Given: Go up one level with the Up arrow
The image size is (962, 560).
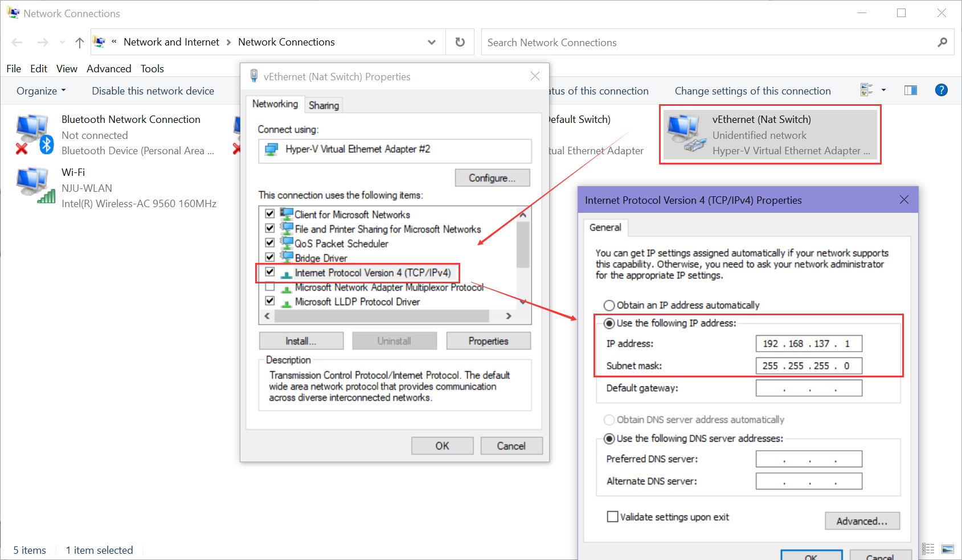Looking at the screenshot, I should 80,42.
